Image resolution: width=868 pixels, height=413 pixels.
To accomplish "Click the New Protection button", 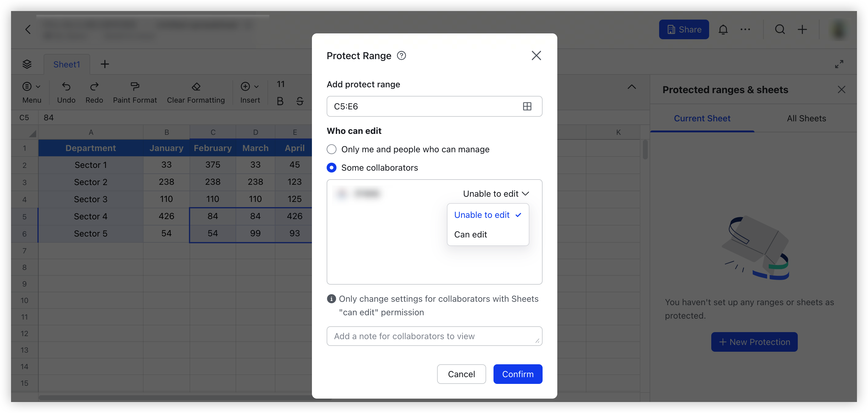I will pos(754,342).
